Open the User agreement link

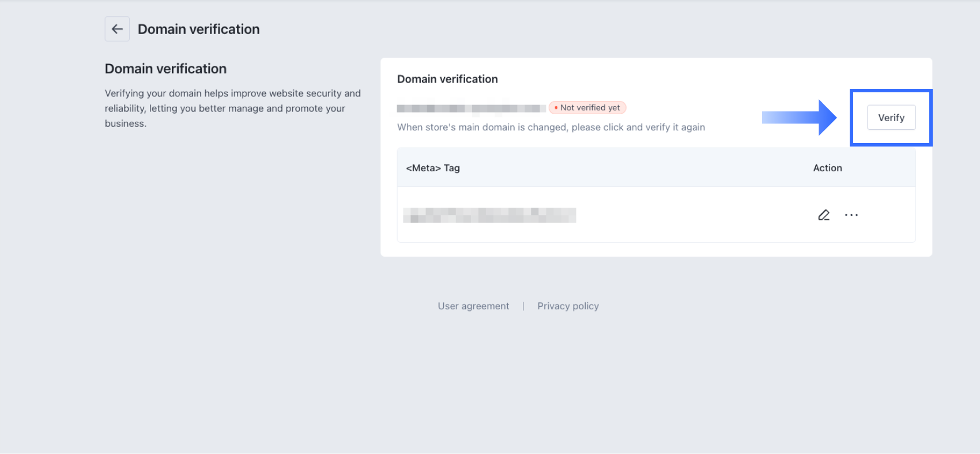pos(473,306)
